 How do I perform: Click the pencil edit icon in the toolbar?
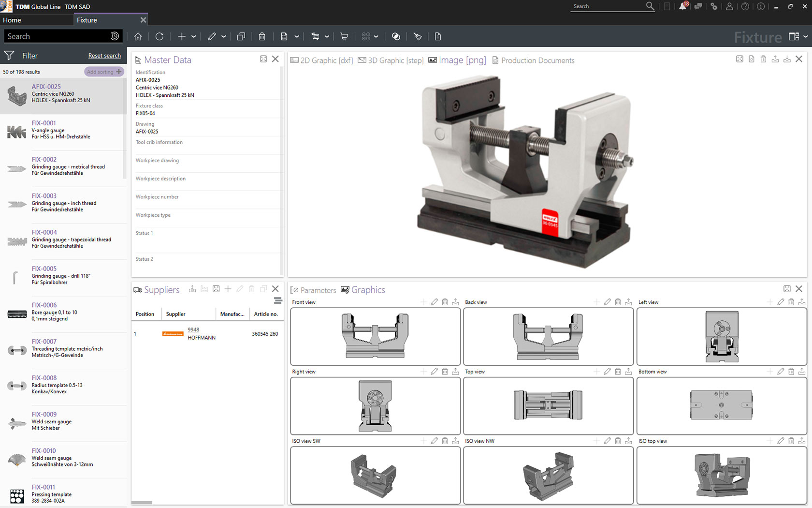(212, 36)
